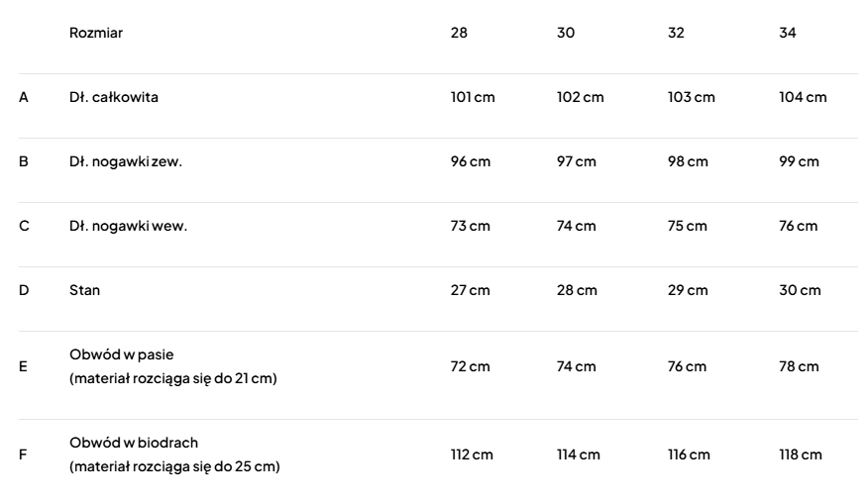Click the Dł. całkowita row label
This screenshot has width=865, height=504.
coord(114,97)
